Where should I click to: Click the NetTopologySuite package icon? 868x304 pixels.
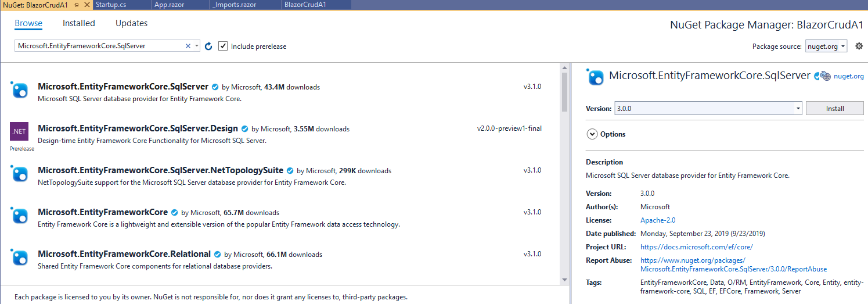point(19,174)
